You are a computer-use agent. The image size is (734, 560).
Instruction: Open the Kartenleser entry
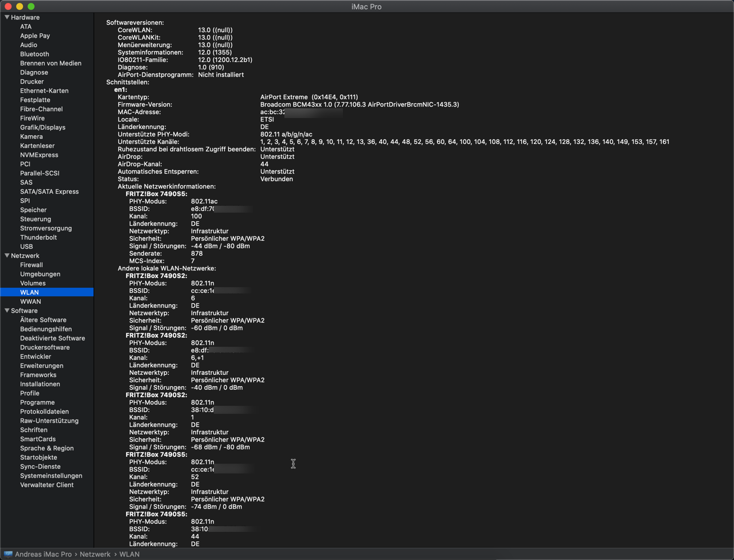37,146
